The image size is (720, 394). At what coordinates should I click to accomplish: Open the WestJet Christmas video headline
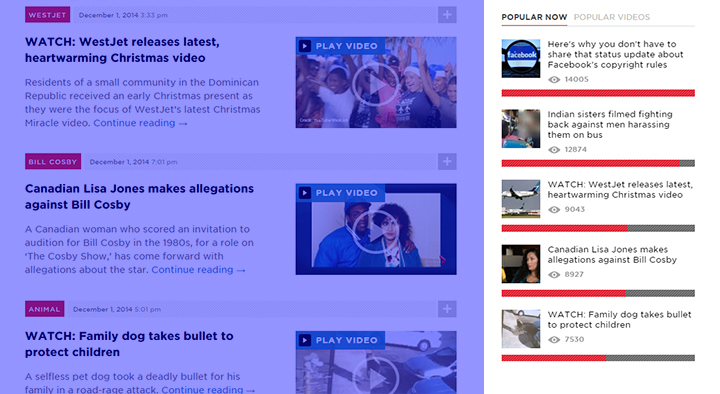coord(122,50)
